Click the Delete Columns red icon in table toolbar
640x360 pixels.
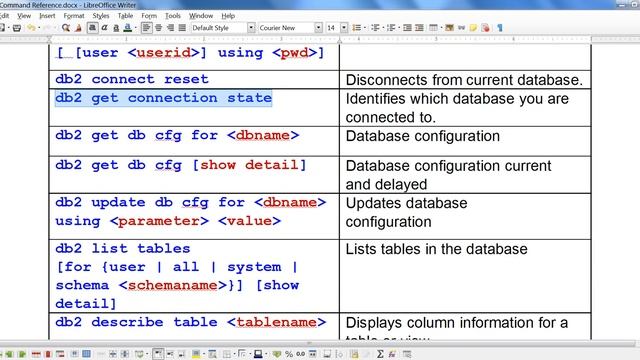point(48,354)
